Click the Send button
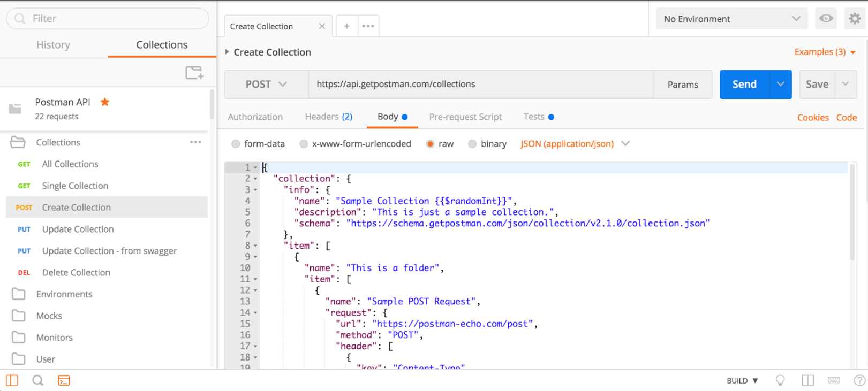This screenshot has width=868, height=391. point(744,85)
